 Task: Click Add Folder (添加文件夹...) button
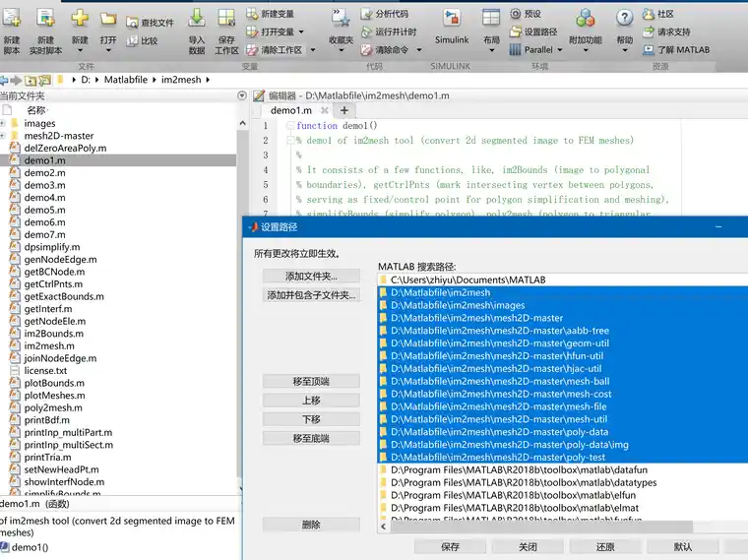click(312, 277)
